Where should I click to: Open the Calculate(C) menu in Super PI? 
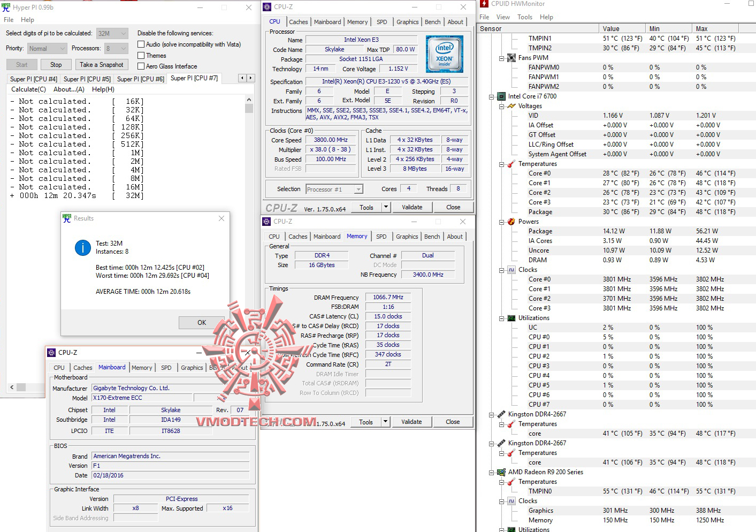(x=28, y=89)
